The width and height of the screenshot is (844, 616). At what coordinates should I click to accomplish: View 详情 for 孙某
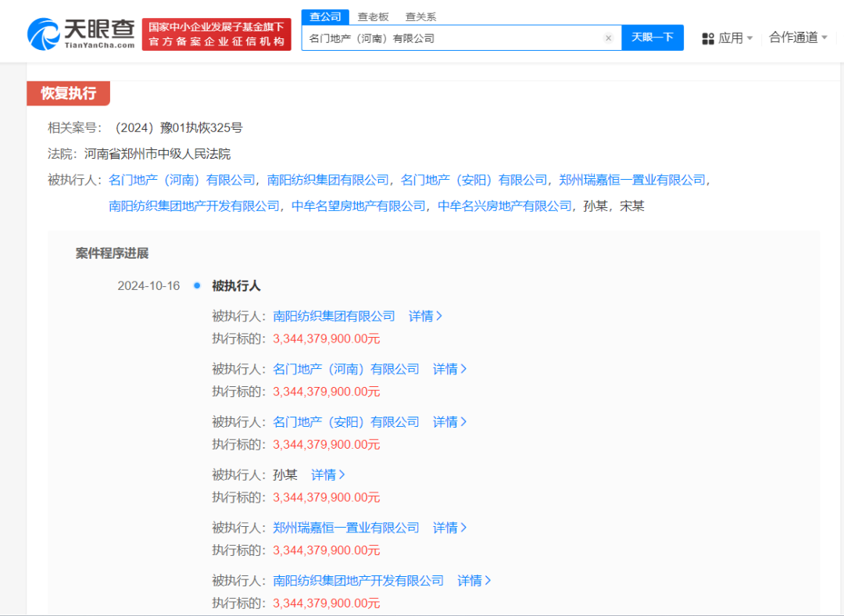(327, 475)
